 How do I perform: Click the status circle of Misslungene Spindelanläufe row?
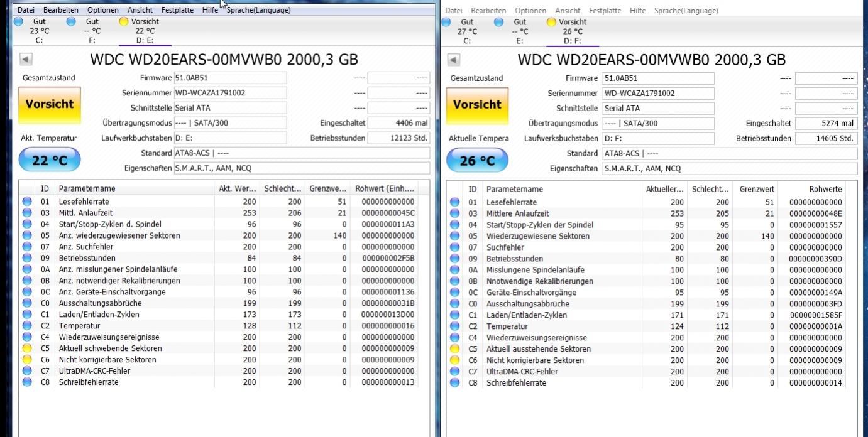[x=454, y=270]
